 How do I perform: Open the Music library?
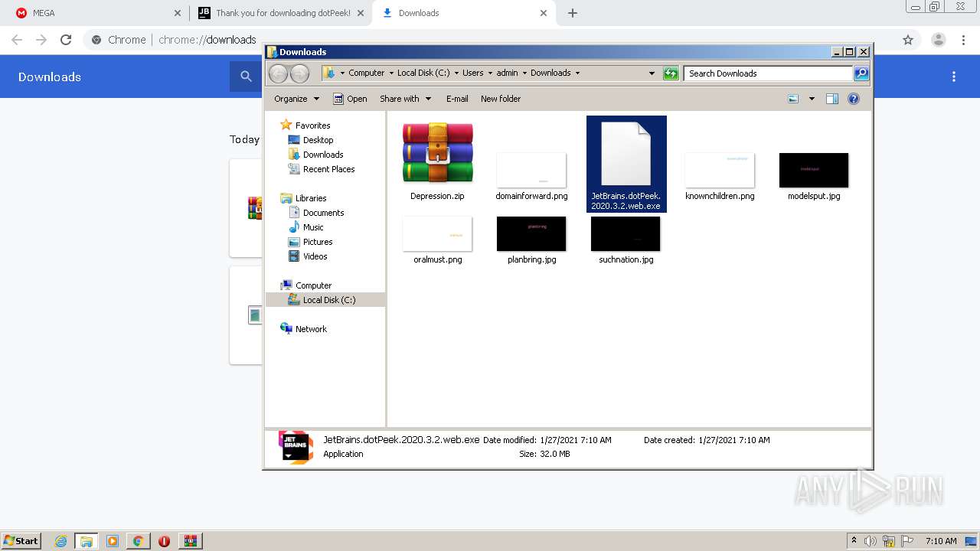tap(306, 227)
